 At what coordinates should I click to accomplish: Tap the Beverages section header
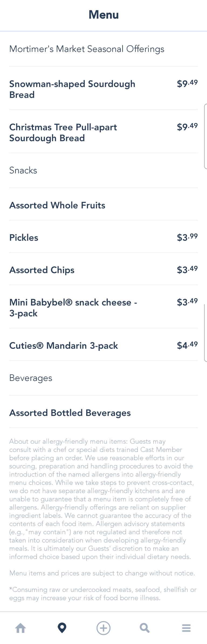tap(31, 378)
